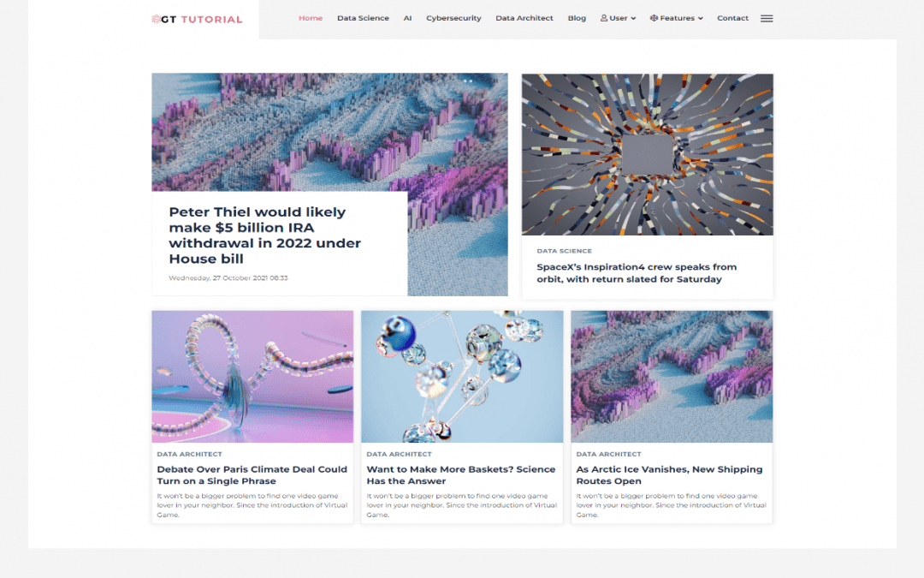Select the Data Science category label above SpaceX
Image resolution: width=924 pixels, height=578 pixels.
click(x=564, y=251)
